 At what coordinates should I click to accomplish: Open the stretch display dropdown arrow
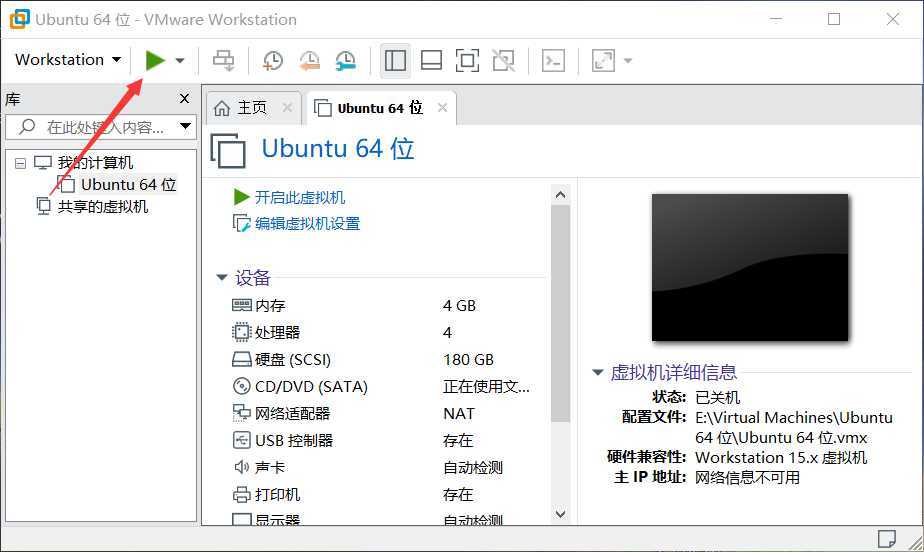point(628,60)
